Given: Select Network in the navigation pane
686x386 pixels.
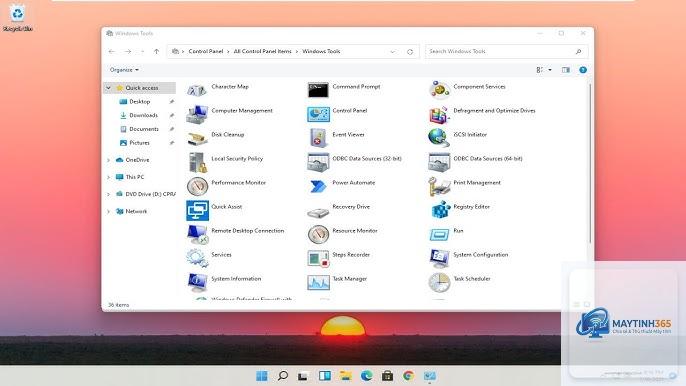Looking at the screenshot, I should click(136, 211).
